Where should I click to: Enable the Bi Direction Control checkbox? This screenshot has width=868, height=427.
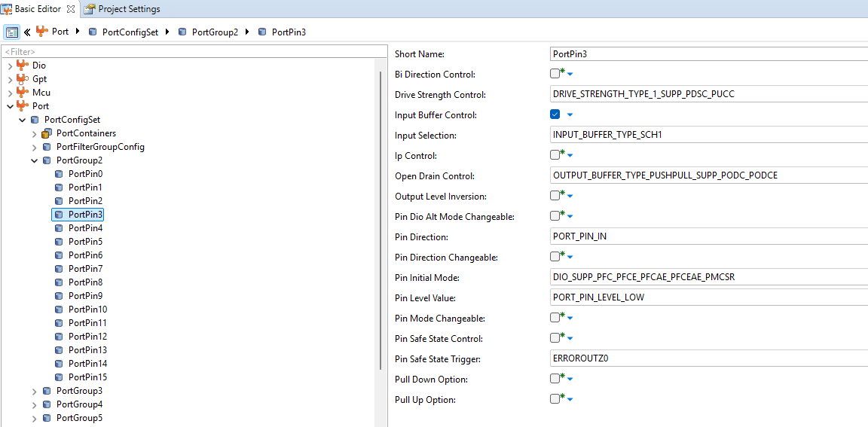tap(555, 74)
